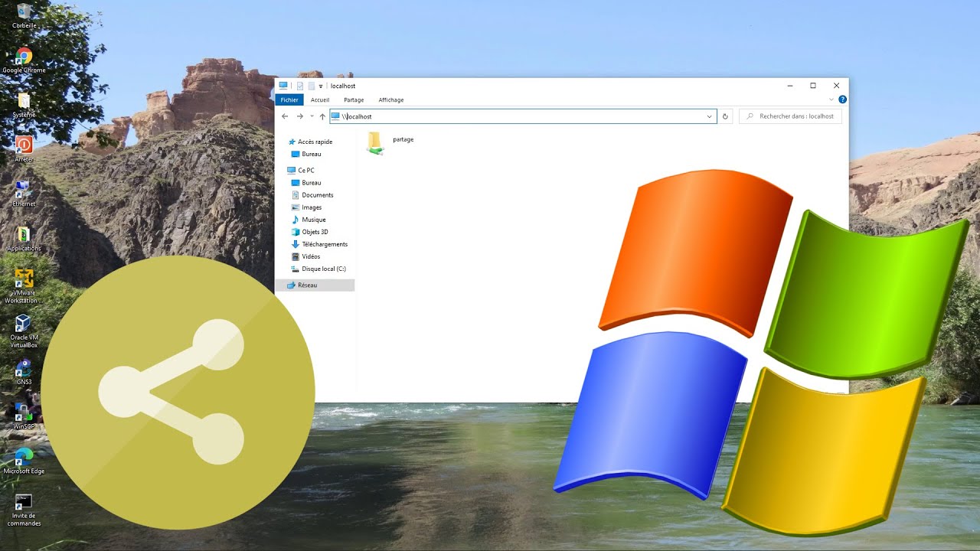Viewport: 980px width, 551px height.
Task: Click the Rechercher dans : localhost search box
Action: click(791, 116)
